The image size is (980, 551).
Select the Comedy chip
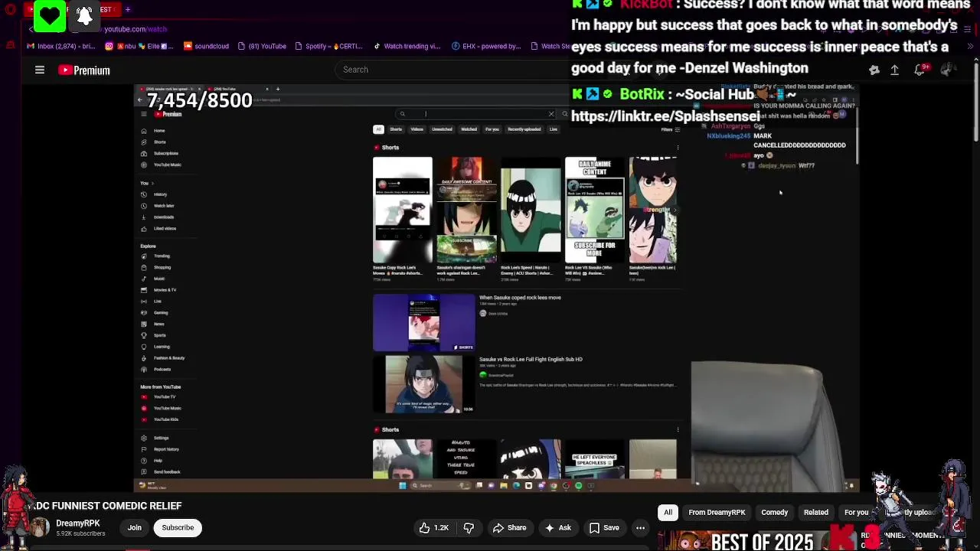pyautogui.click(x=774, y=512)
